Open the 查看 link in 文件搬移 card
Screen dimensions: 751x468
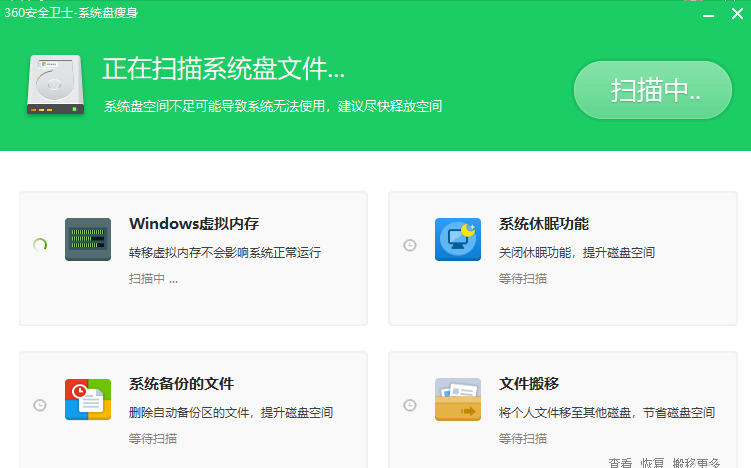coord(620,463)
